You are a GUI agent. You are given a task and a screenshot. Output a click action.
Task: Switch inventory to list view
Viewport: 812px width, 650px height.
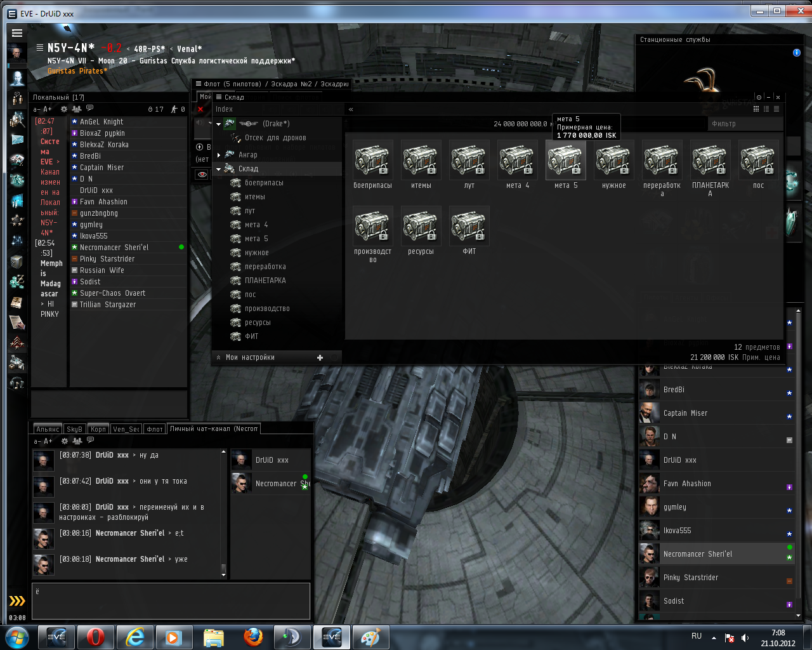pyautogui.click(x=776, y=109)
